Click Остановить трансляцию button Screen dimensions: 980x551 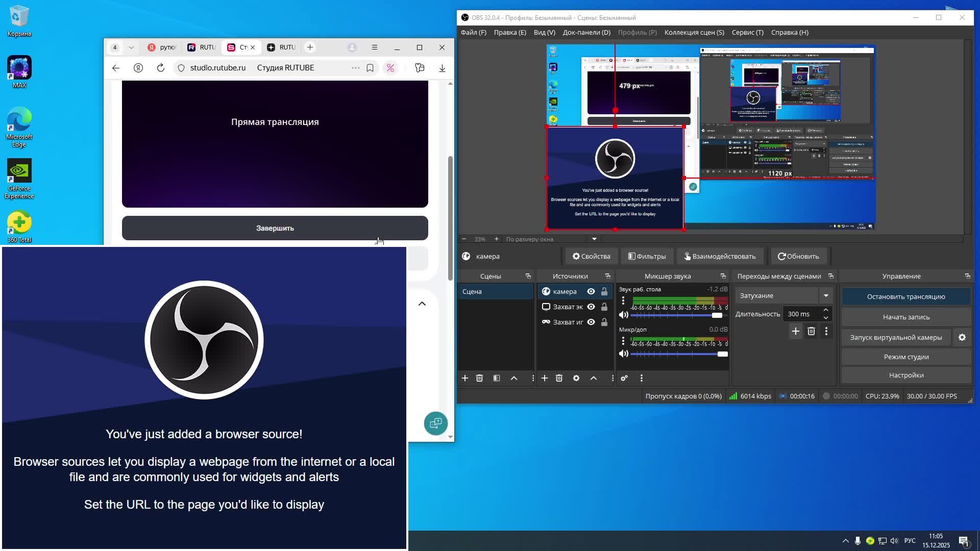tap(905, 296)
